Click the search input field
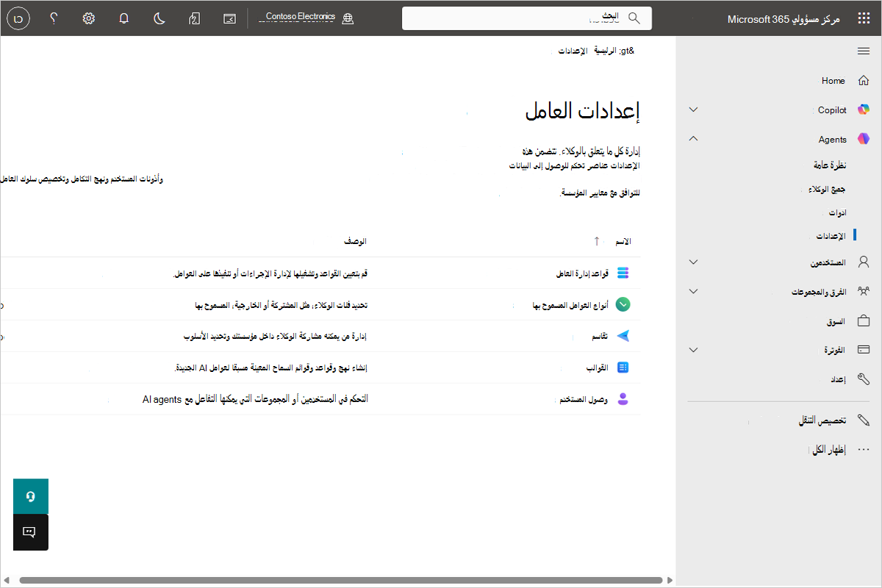The image size is (882, 588). [x=527, y=18]
